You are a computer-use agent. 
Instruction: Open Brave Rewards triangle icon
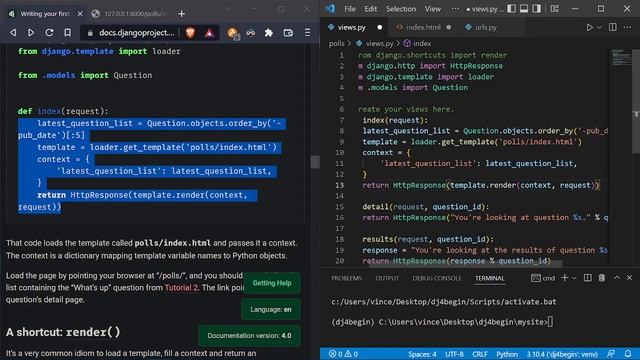pos(209,33)
